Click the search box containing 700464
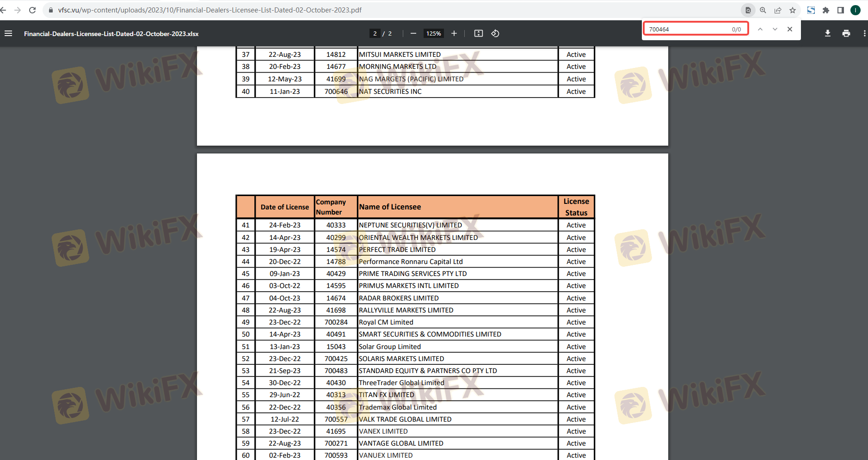Image resolution: width=868 pixels, height=460 pixels. [687, 29]
